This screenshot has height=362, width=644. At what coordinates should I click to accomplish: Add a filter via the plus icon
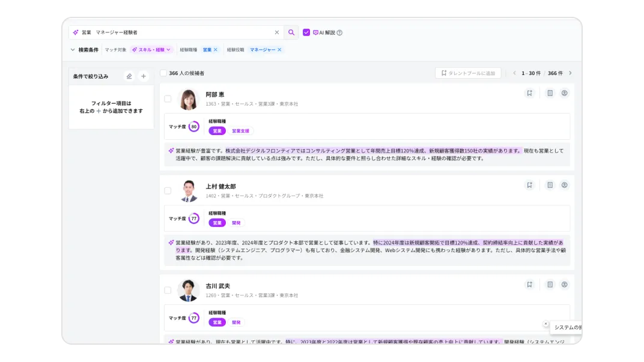coord(143,76)
